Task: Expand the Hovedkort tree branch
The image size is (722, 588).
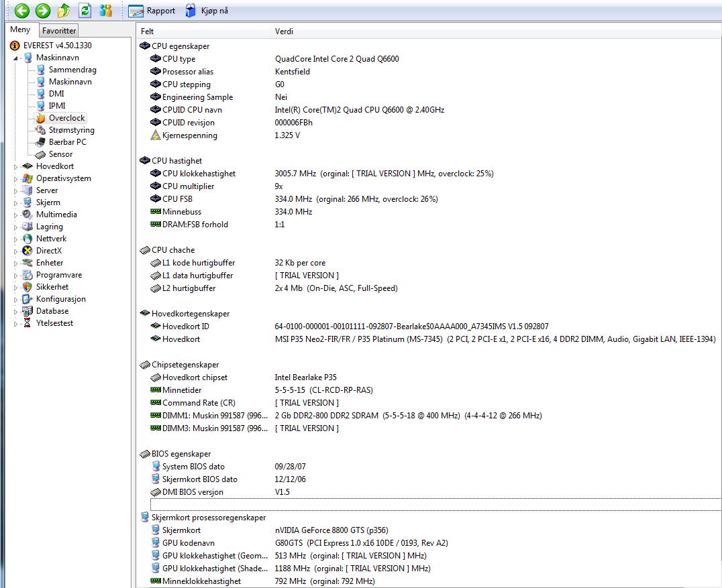Action: (x=15, y=166)
